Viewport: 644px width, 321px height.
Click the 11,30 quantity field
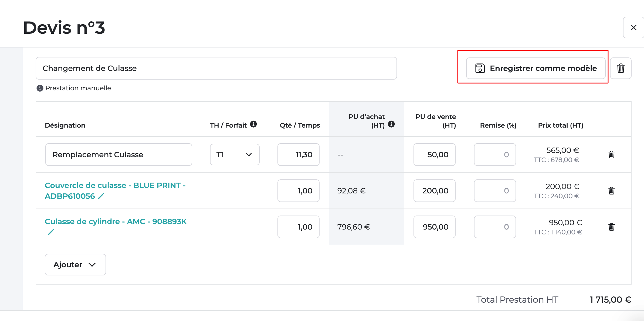(298, 155)
